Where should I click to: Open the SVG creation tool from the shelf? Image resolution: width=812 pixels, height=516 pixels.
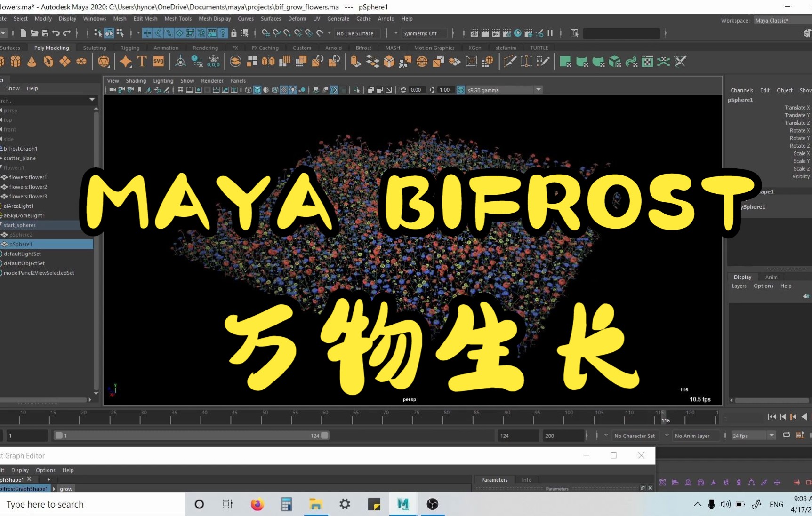[158, 61]
